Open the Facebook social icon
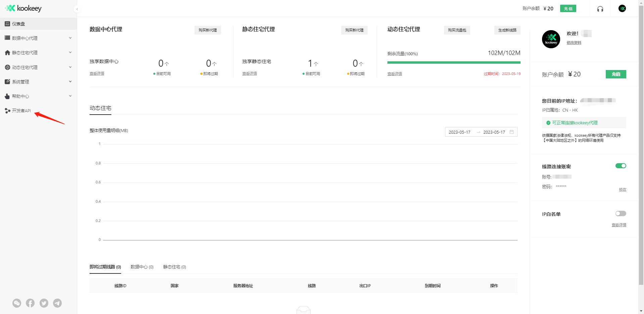Image resolution: width=644 pixels, height=314 pixels. [x=30, y=303]
